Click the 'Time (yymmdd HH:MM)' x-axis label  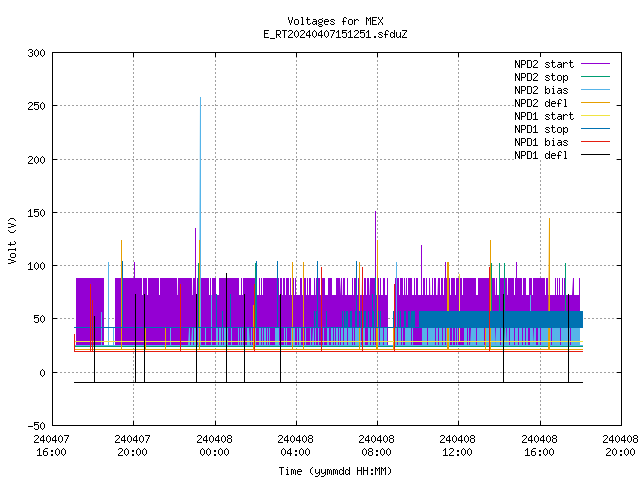[335, 471]
